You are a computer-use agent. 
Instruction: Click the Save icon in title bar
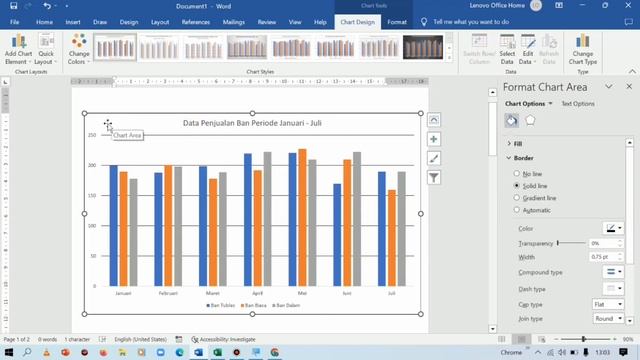pyautogui.click(x=13, y=6)
